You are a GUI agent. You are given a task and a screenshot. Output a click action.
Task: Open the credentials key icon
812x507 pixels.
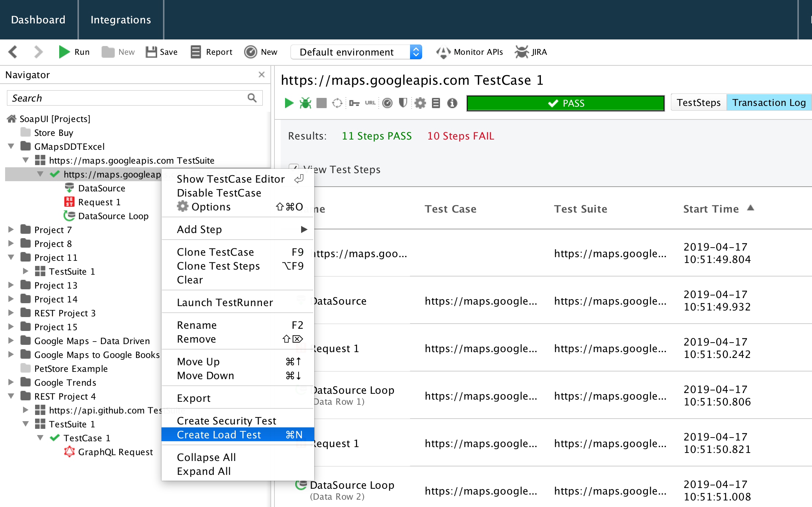(354, 103)
